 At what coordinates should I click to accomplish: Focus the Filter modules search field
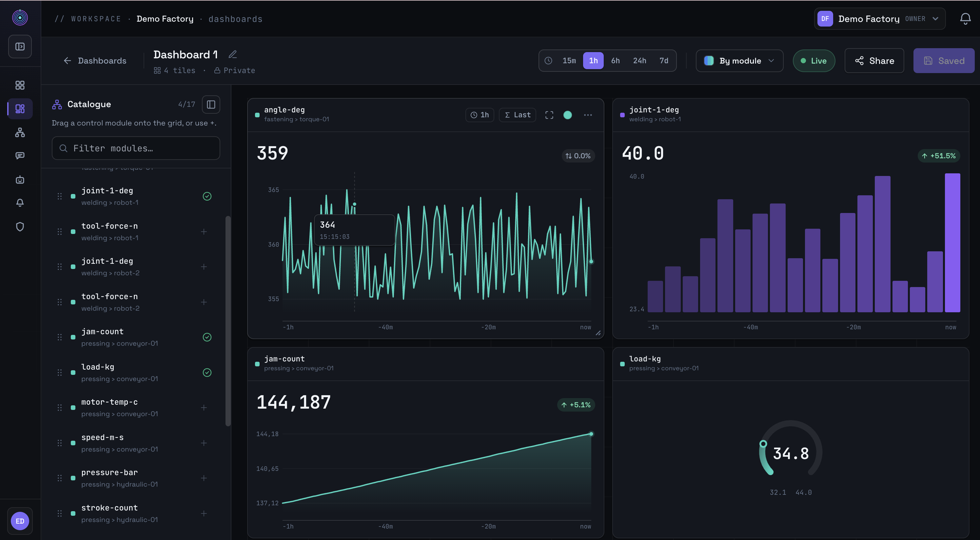point(136,148)
